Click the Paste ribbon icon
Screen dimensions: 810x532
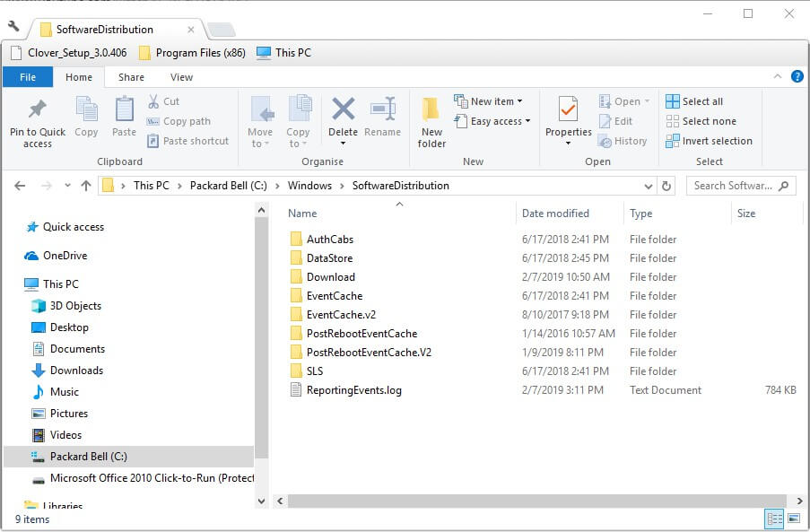(124, 109)
